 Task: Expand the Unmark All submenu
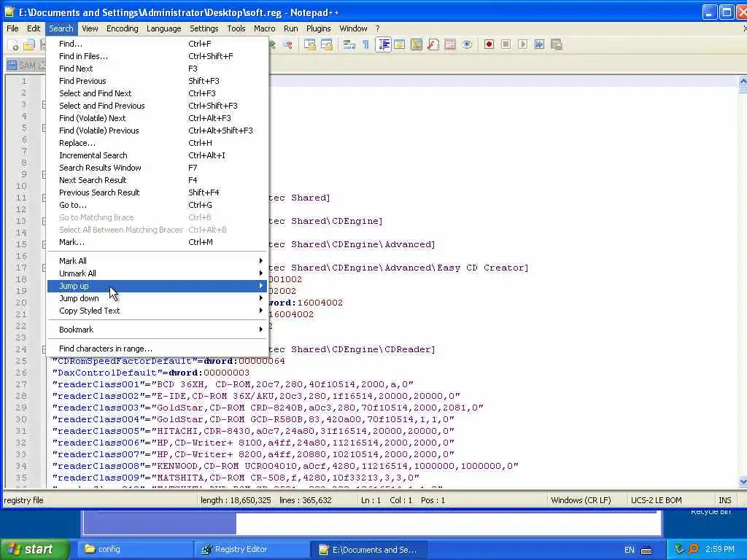(157, 273)
